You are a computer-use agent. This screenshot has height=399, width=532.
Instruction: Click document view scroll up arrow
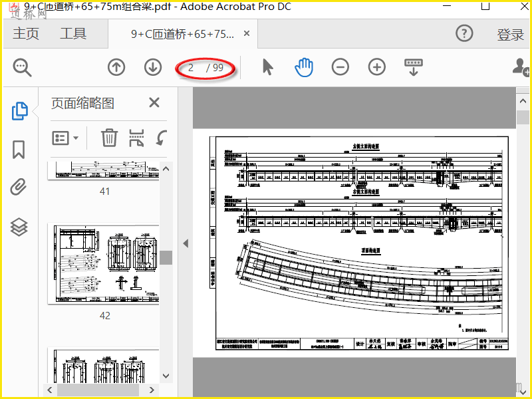(x=523, y=101)
